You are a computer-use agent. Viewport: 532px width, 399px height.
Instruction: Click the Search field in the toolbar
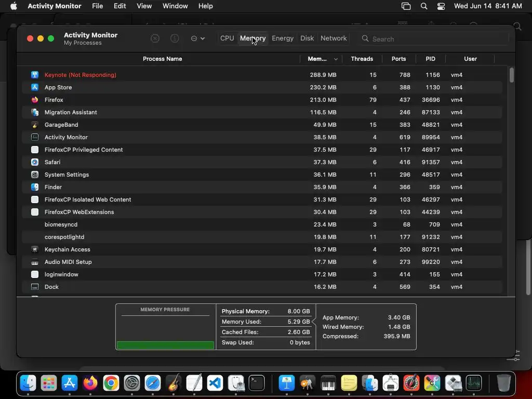coord(434,38)
